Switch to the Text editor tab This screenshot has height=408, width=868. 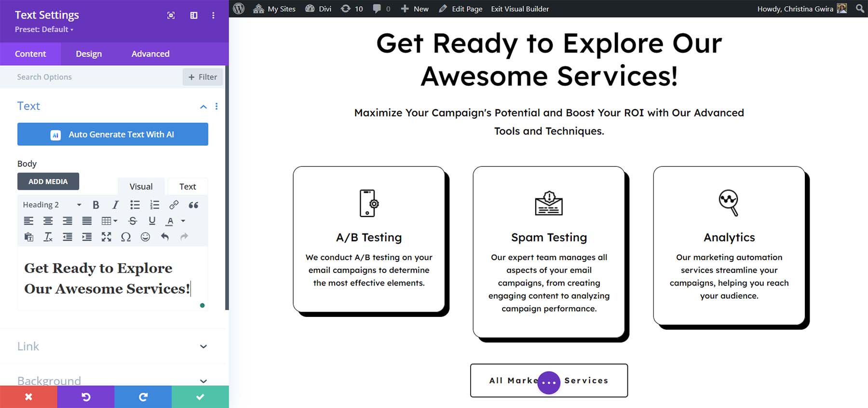[188, 187]
